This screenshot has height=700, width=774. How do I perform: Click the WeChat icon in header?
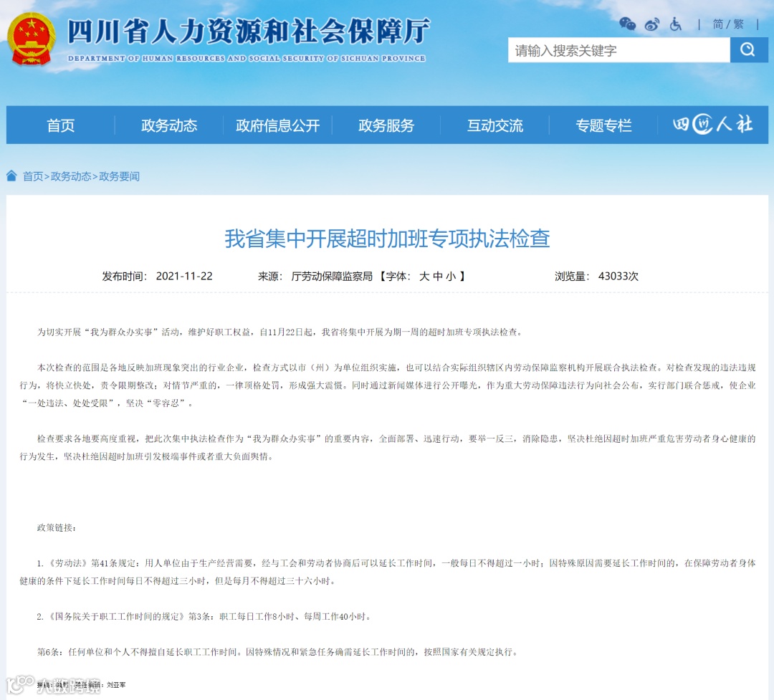(x=627, y=24)
